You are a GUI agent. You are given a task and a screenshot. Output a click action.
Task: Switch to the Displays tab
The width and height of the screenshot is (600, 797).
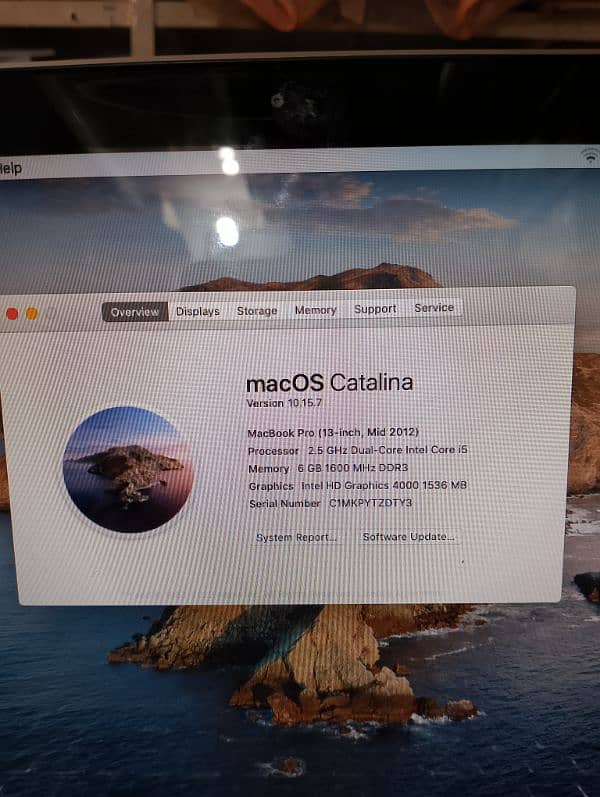click(x=198, y=311)
